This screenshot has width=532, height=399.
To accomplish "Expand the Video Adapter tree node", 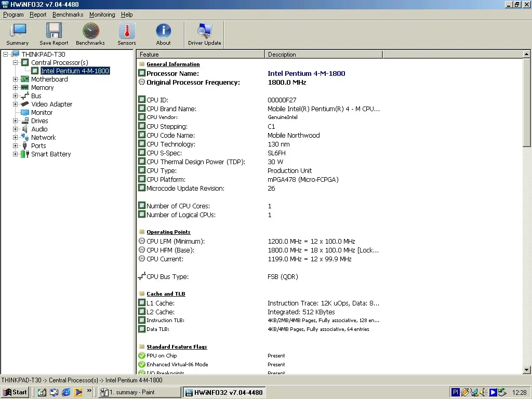I will 15,104.
